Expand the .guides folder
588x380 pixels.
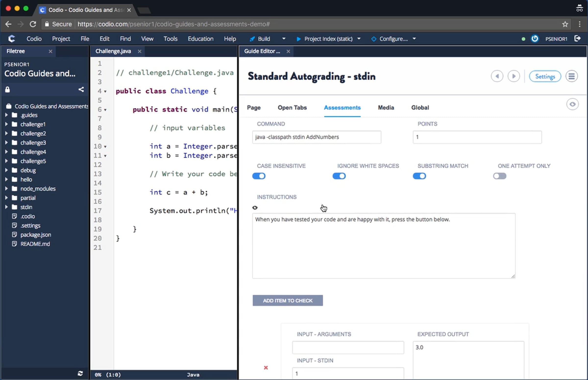6,115
